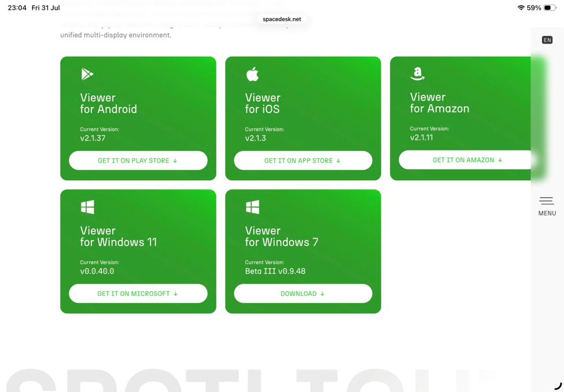The height and width of the screenshot is (392, 564).
Task: Open the hamburger MENU icon
Action: coord(547,201)
